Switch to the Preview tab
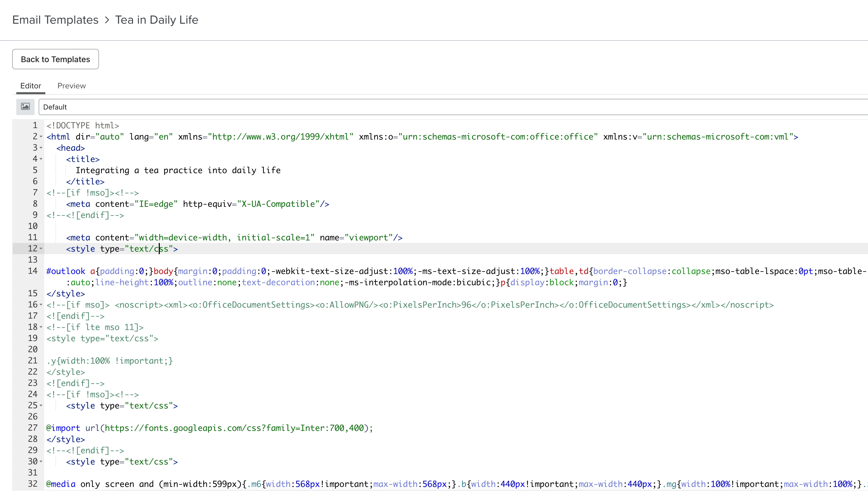The width and height of the screenshot is (868, 491). point(71,85)
